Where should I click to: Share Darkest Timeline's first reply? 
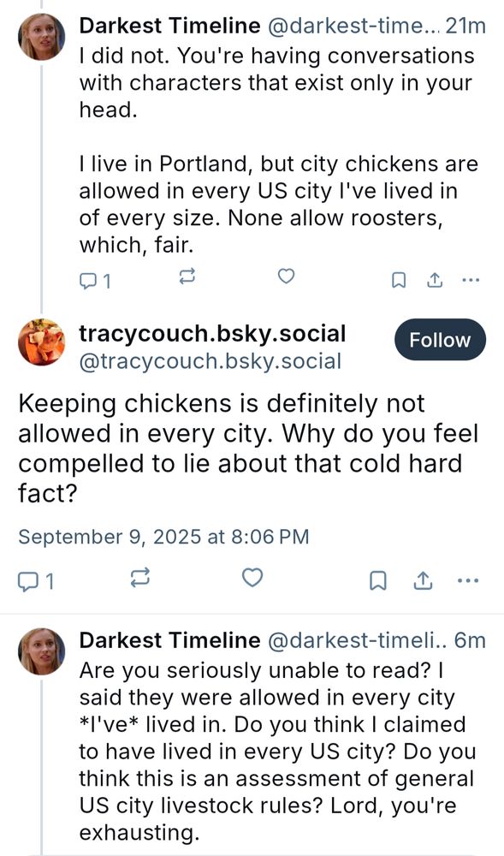point(434,278)
